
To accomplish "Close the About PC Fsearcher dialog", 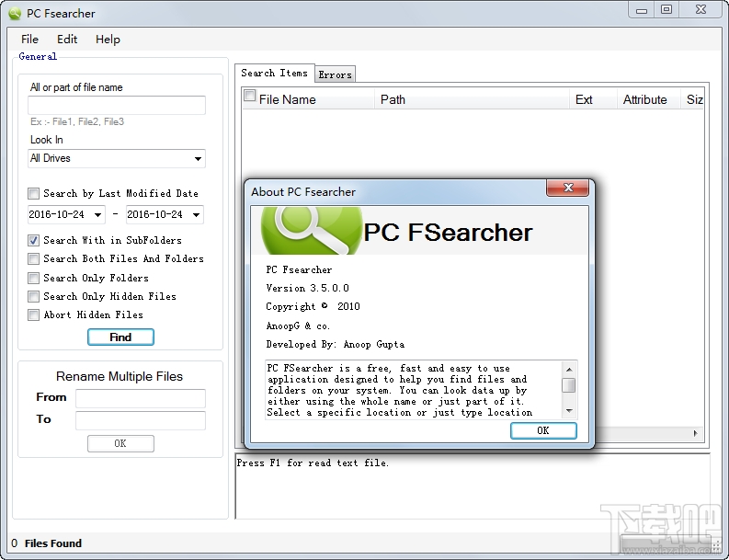I will [x=568, y=188].
